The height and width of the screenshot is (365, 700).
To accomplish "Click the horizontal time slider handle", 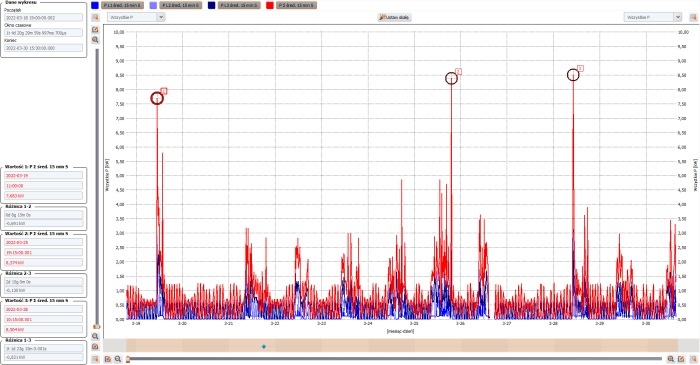I will [128, 359].
